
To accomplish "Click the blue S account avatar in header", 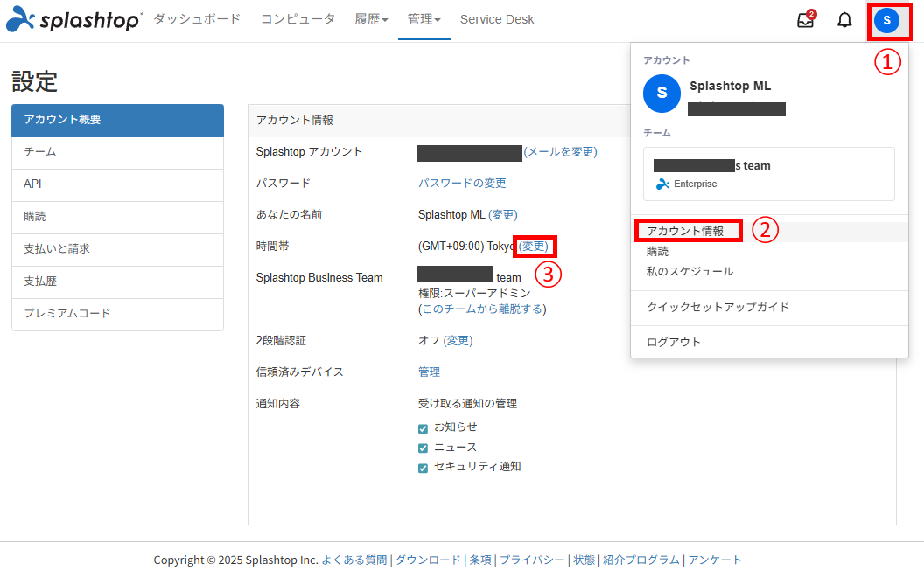I will tap(887, 21).
